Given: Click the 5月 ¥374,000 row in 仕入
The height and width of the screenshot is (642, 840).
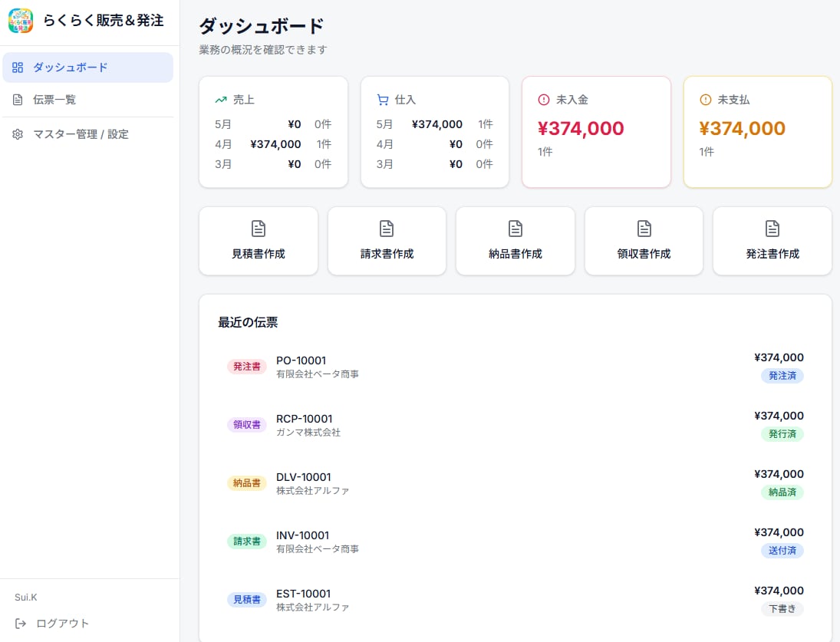Looking at the screenshot, I should coord(434,125).
